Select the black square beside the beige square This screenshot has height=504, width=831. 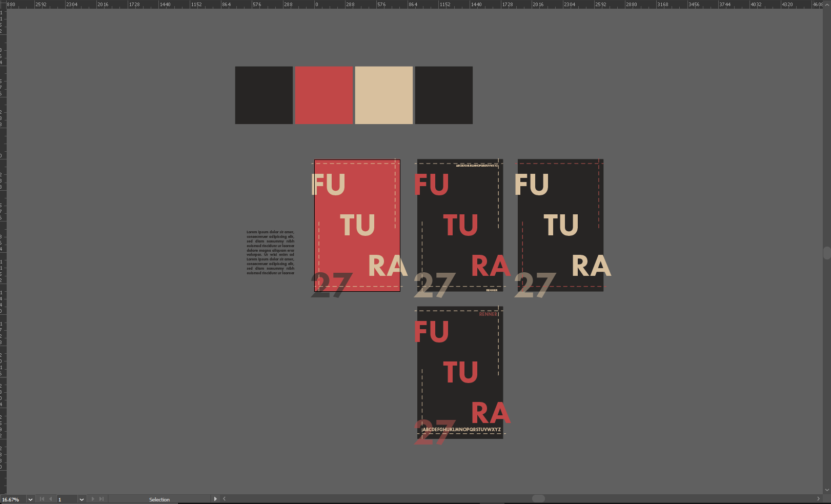point(444,95)
